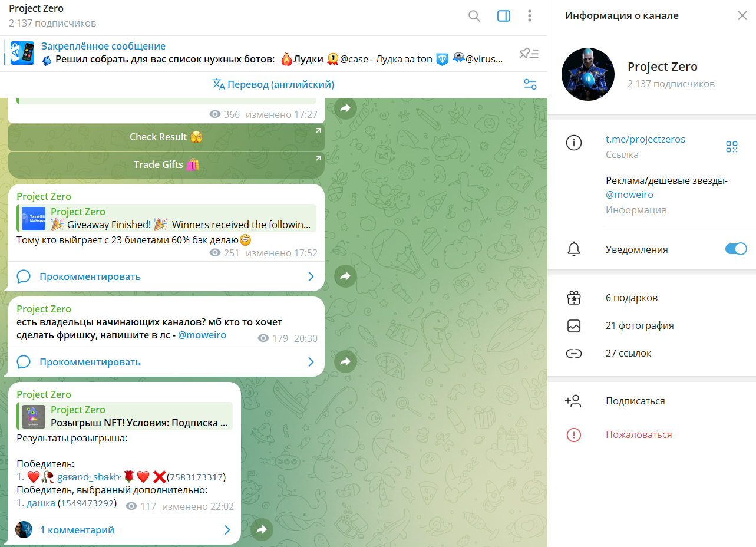Open the Project Zero channel avatar
This screenshot has height=547, width=756.
click(x=587, y=75)
